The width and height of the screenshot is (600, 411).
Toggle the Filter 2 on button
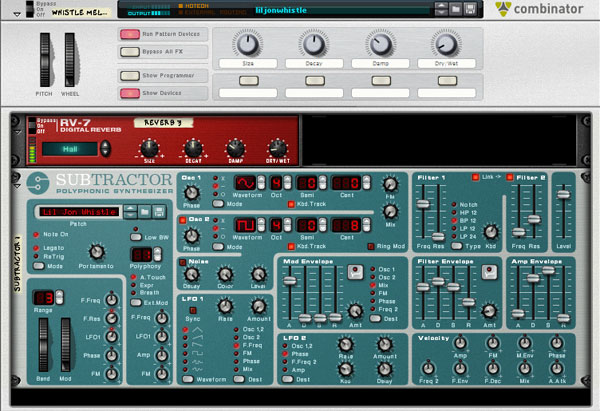pos(510,177)
